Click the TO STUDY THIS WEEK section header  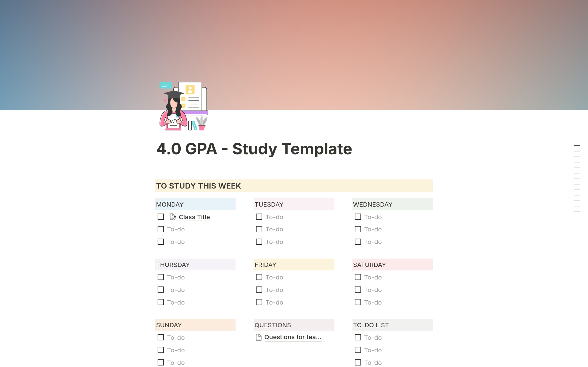[x=198, y=185]
